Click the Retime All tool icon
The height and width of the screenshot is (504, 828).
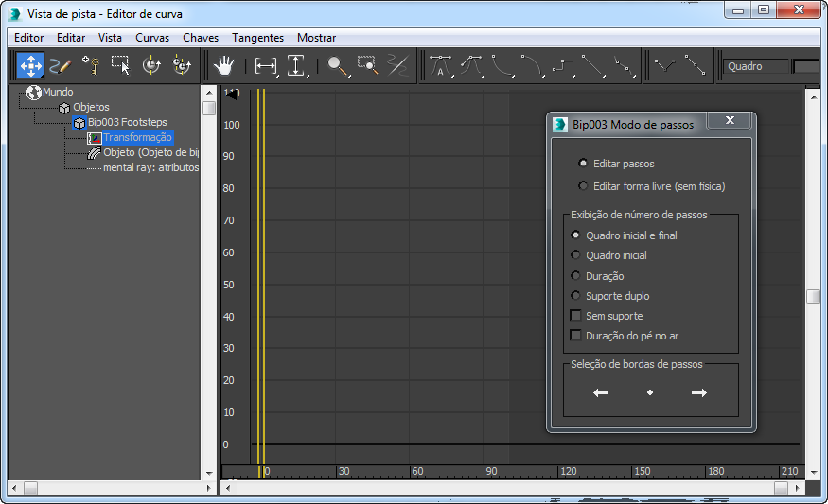183,66
